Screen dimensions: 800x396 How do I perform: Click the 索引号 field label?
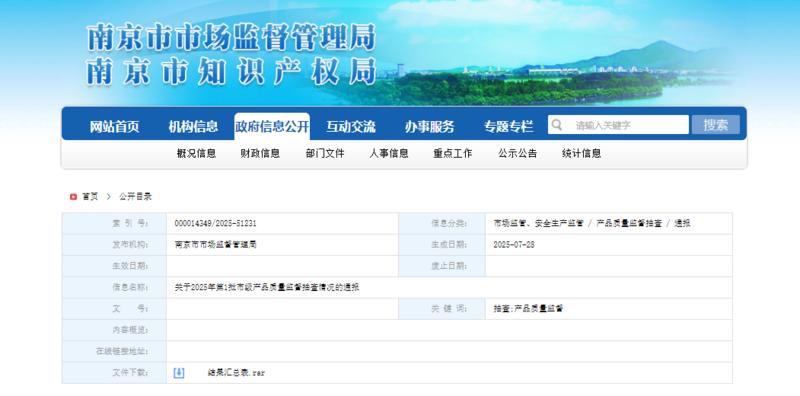(x=130, y=224)
